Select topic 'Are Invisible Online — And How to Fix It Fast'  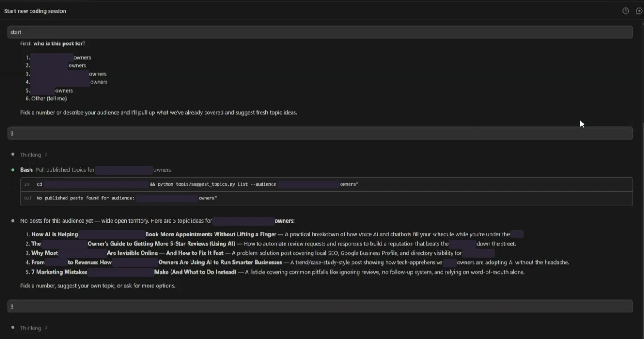(165, 253)
